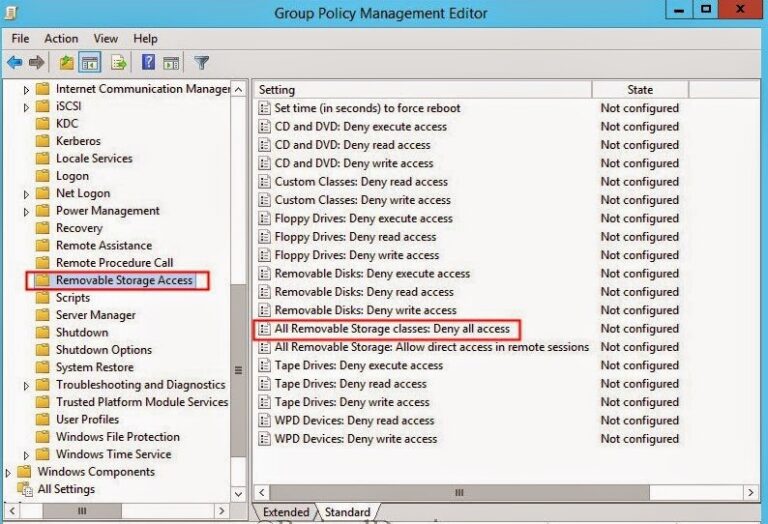Image resolution: width=768 pixels, height=524 pixels.
Task: Click the Forward arrow toolbar icon
Action: [x=37, y=63]
